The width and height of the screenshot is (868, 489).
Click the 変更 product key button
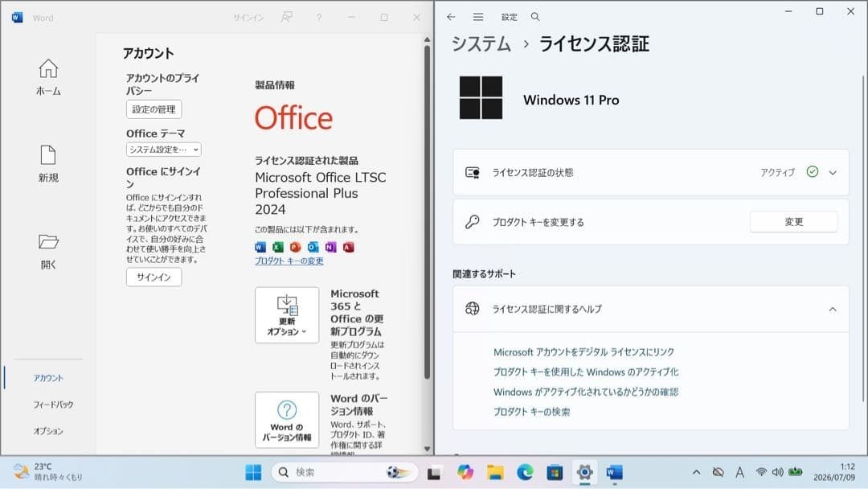point(794,221)
